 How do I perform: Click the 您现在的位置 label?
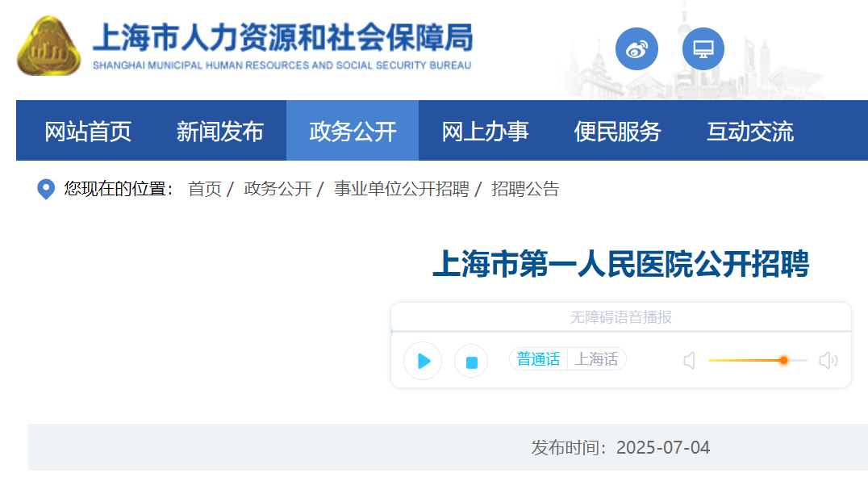pos(118,189)
